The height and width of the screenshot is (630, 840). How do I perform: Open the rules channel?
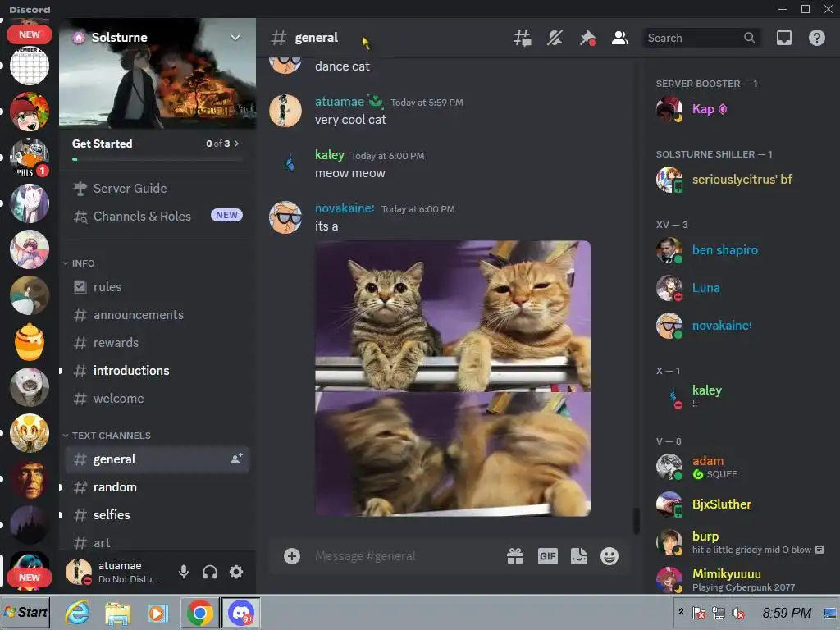[x=157, y=287]
